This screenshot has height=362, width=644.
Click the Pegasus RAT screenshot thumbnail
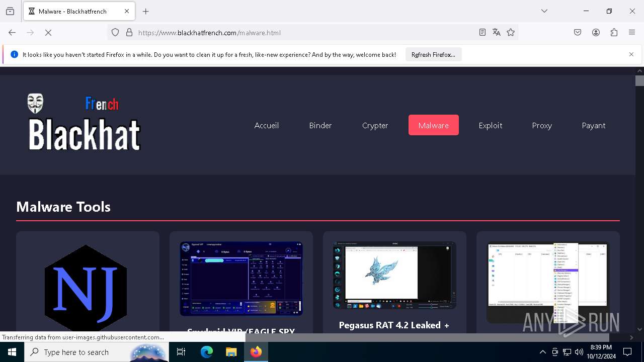(x=394, y=276)
